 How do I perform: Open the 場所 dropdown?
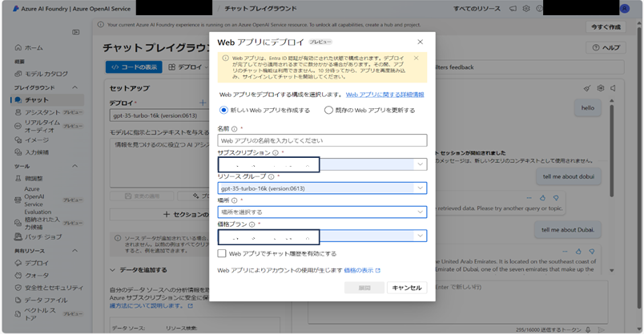tap(322, 212)
